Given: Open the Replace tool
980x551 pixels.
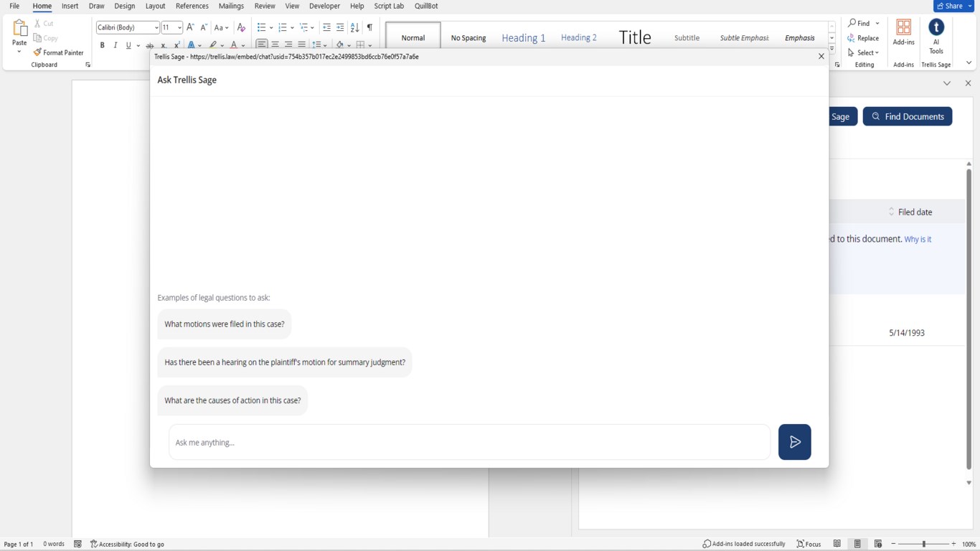Looking at the screenshot, I should tap(863, 38).
